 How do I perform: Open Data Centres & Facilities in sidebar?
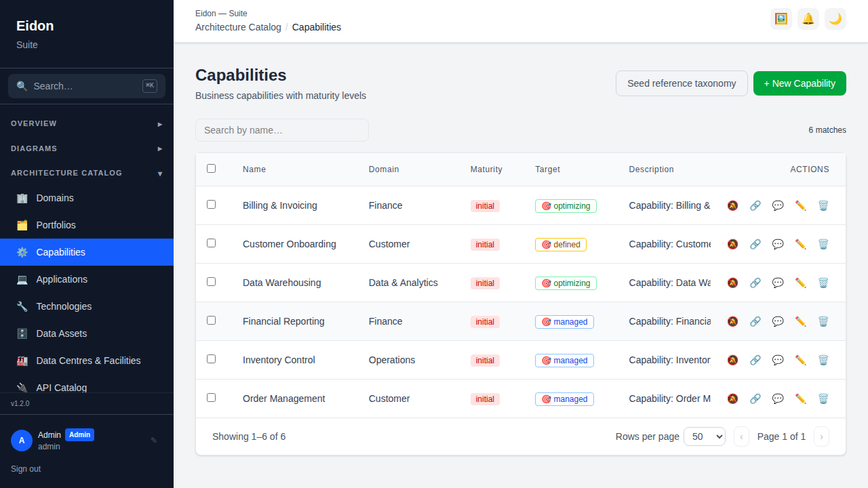[x=87, y=361]
